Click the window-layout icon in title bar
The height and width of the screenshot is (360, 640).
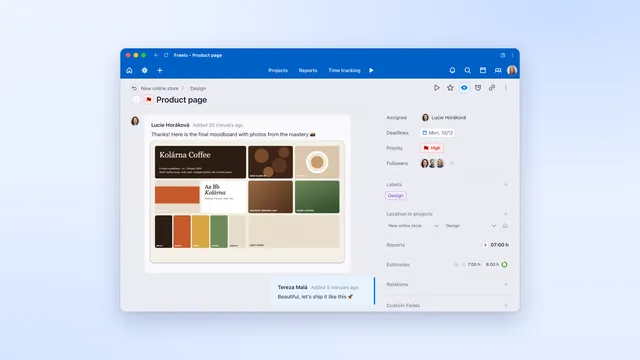503,55
